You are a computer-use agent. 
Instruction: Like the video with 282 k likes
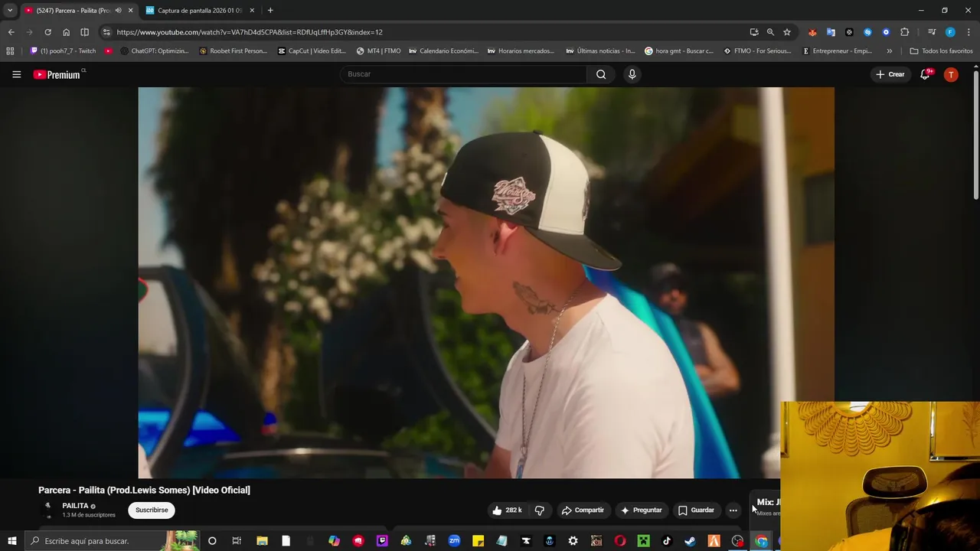pos(507,510)
